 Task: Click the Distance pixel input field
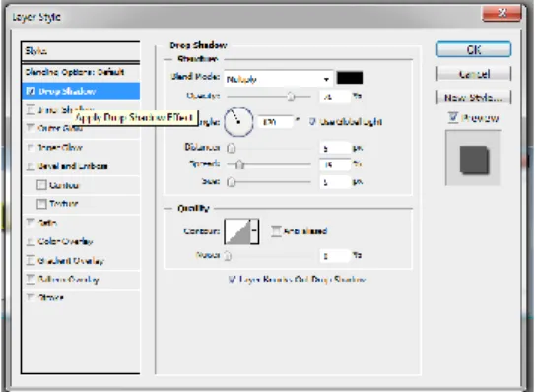[335, 148]
